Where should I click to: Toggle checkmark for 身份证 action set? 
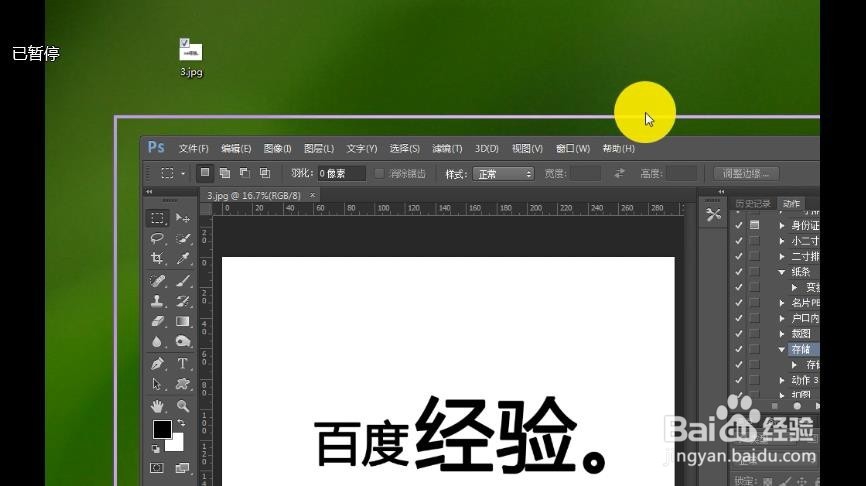(739, 225)
